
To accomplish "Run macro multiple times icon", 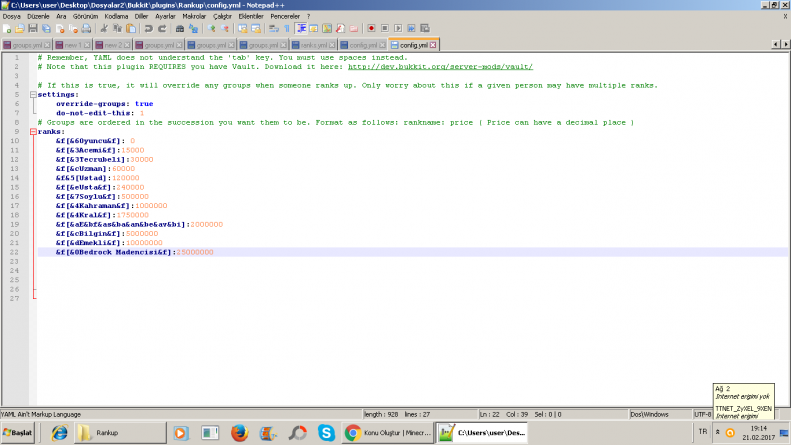I will [412, 29].
